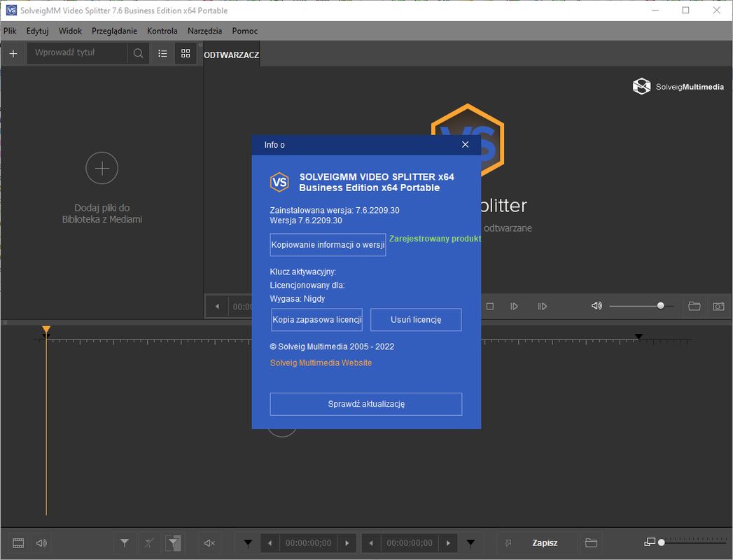Switch library to grid view

tap(186, 53)
